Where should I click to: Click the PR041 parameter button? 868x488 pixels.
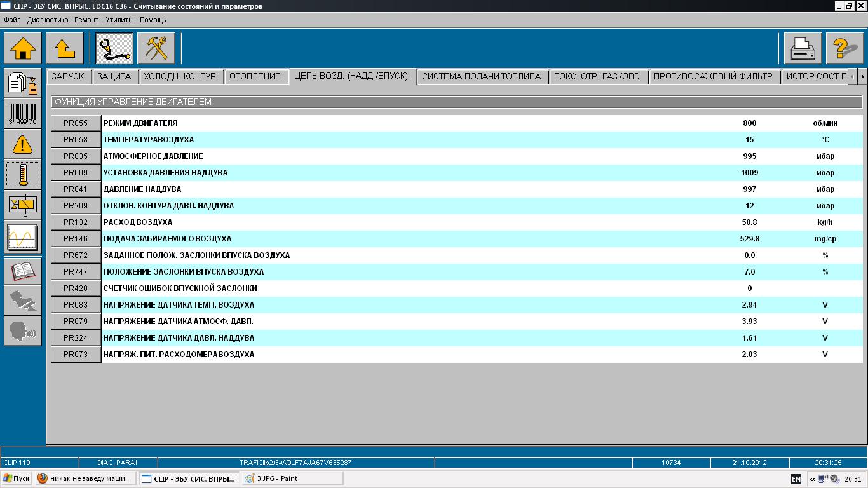coord(76,189)
